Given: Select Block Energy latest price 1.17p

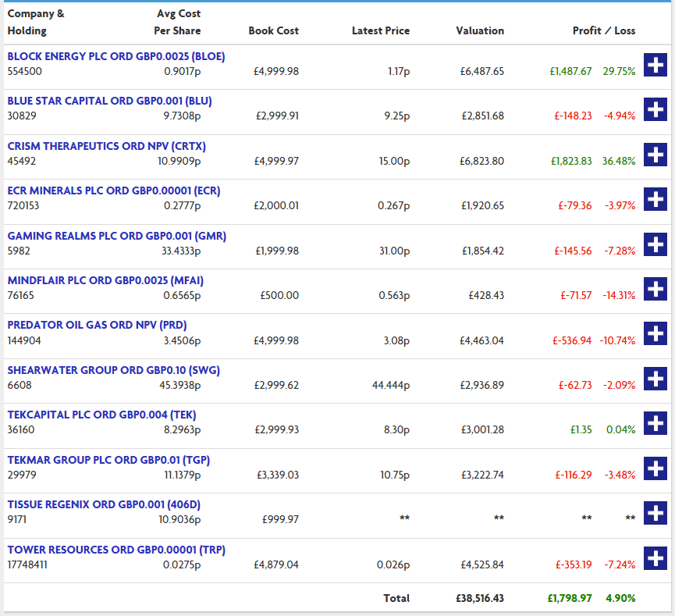Looking at the screenshot, I should tap(399, 72).
